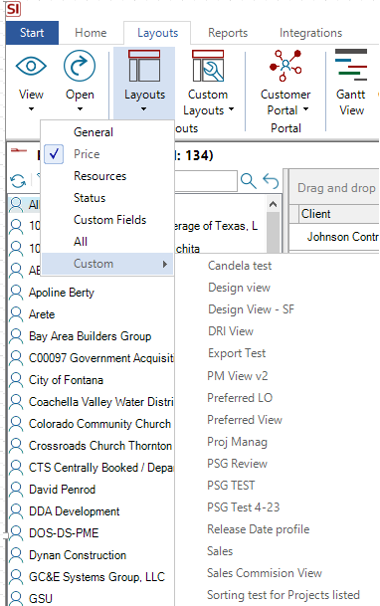Switch to Gantt View
Image resolution: width=380 pixels, height=606 pixels.
(x=351, y=82)
